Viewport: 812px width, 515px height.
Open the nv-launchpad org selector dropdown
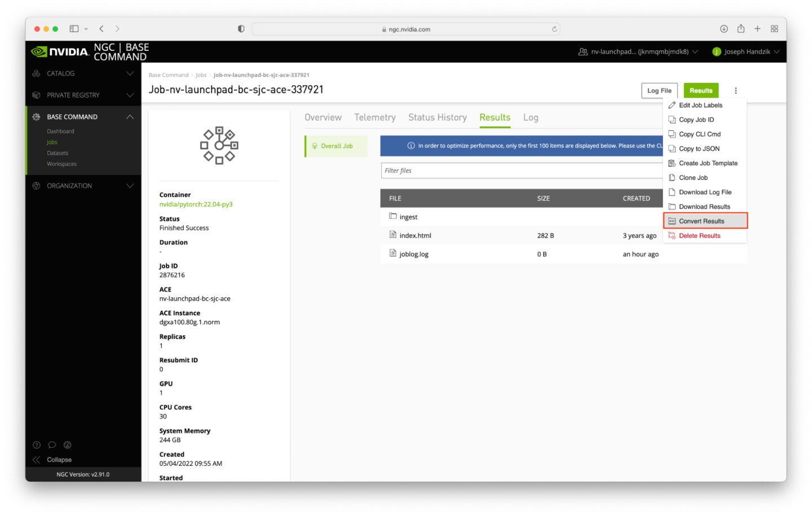638,52
